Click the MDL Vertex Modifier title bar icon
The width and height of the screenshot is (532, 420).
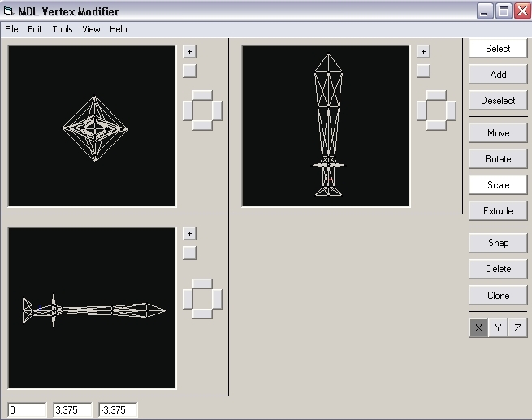coord(9,11)
